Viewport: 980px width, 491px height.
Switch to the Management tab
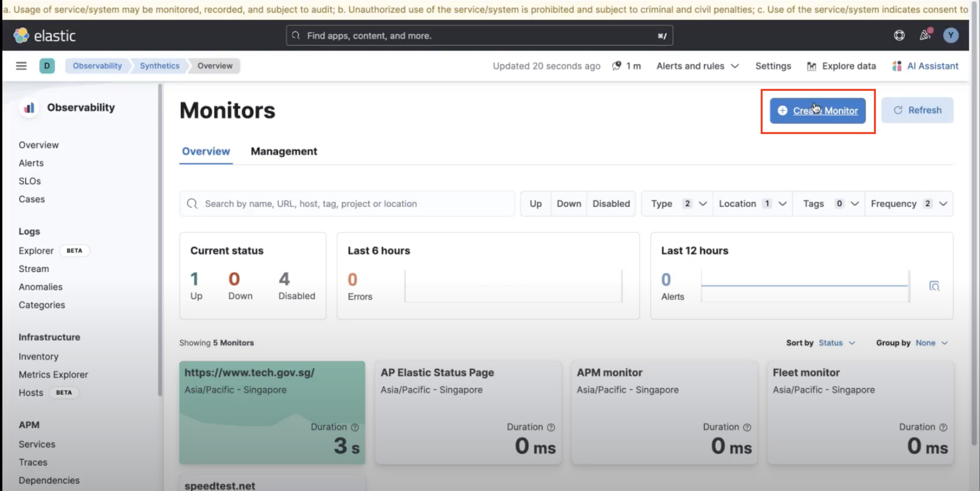pyautogui.click(x=284, y=151)
